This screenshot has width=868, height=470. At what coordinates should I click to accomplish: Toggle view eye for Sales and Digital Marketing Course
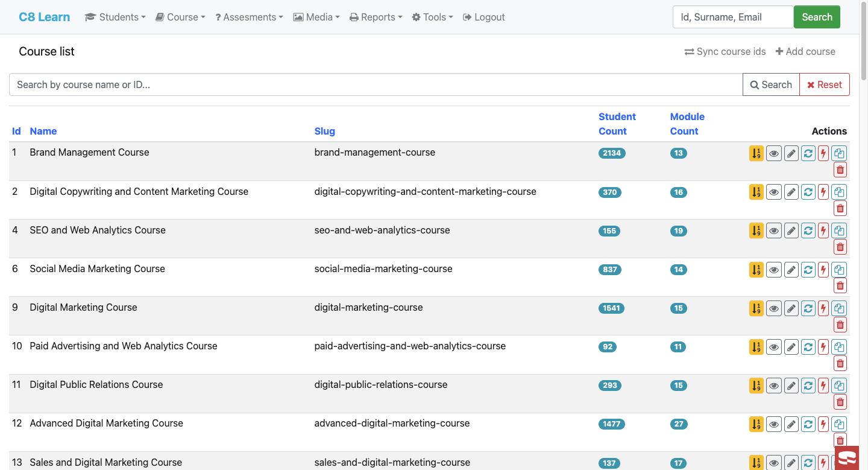[x=773, y=463]
